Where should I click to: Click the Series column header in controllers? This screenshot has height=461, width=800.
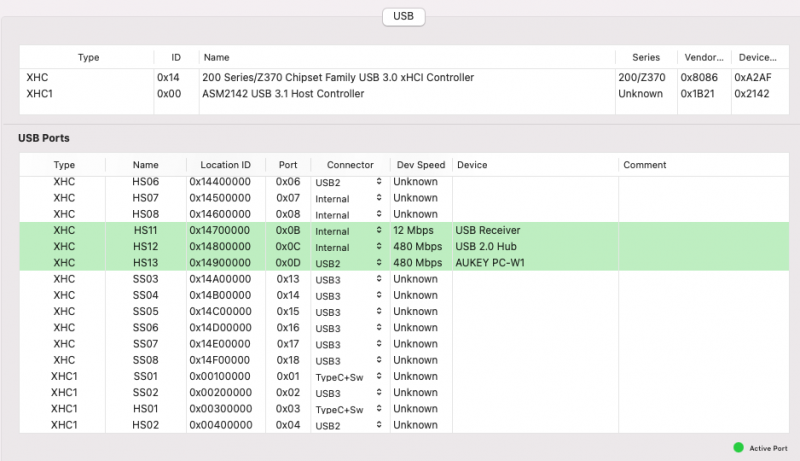645,58
